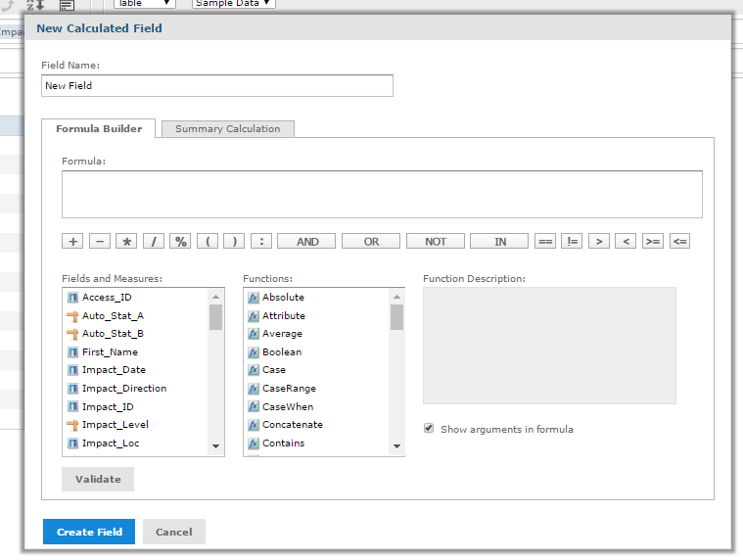Open the Table dropdown
The image size is (743, 560).
pos(145,3)
